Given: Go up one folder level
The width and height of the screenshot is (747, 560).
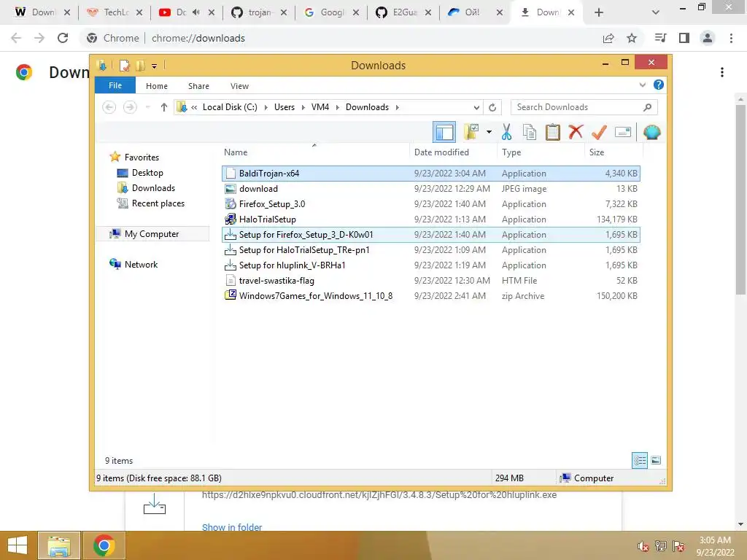Looking at the screenshot, I should (164, 107).
